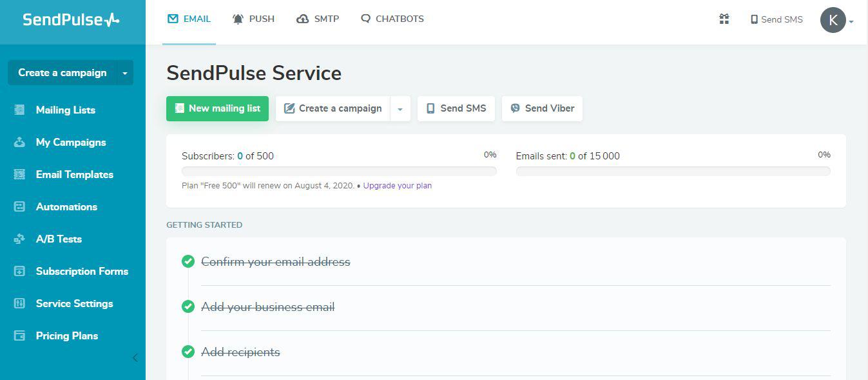
Task: Switch to the PUSH tab
Action: coord(253,19)
